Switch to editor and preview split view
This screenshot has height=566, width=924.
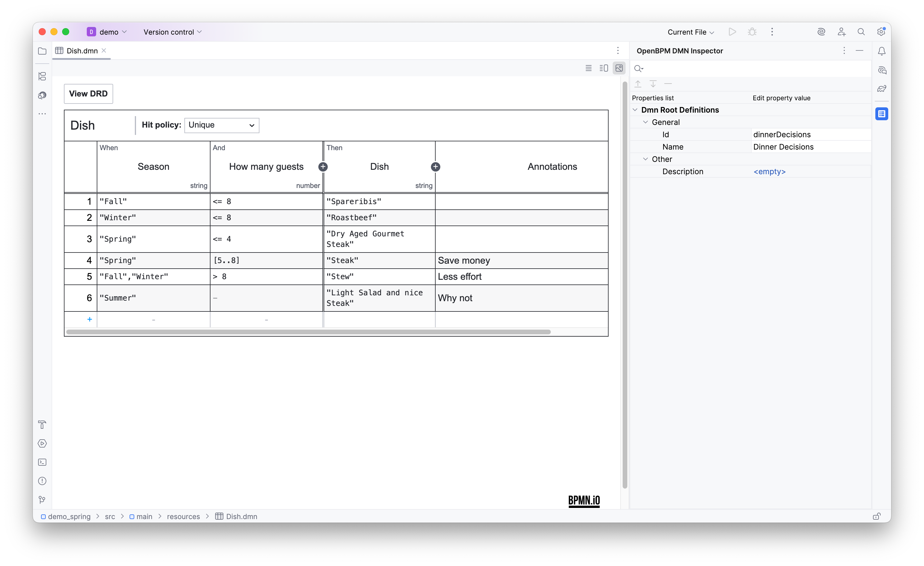point(604,68)
